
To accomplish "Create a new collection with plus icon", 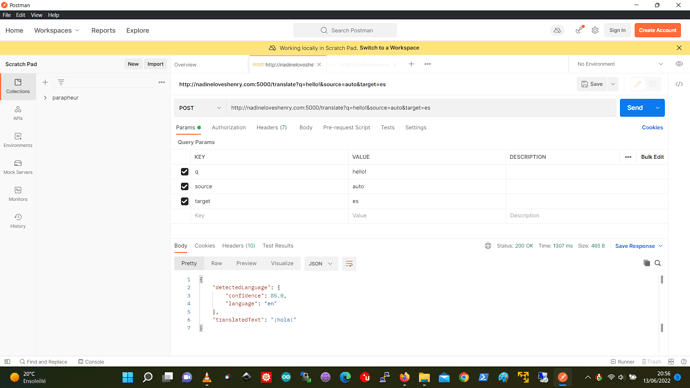I will [45, 82].
